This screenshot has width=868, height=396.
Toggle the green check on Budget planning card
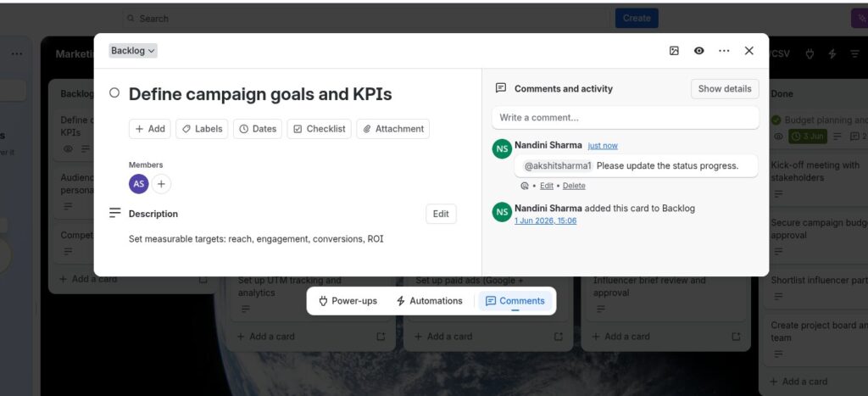pyautogui.click(x=776, y=120)
